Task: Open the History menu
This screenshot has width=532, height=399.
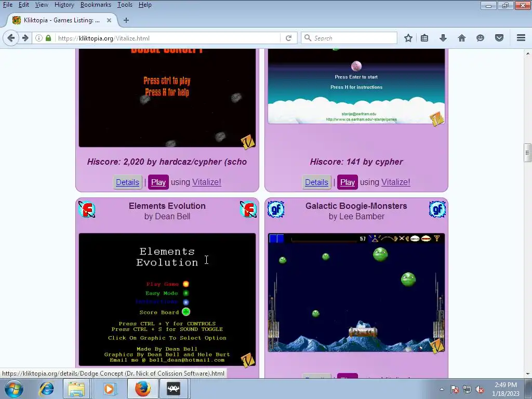Action: tap(64, 5)
